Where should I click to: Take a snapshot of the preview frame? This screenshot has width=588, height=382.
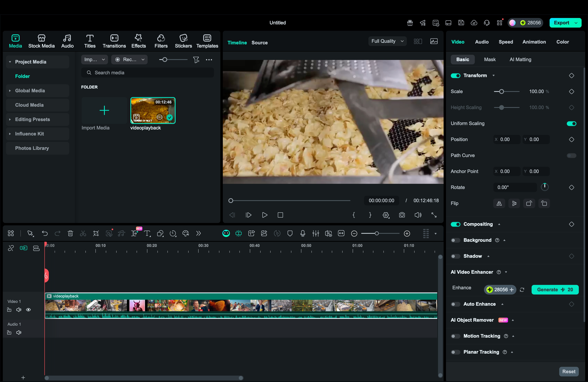click(x=402, y=215)
